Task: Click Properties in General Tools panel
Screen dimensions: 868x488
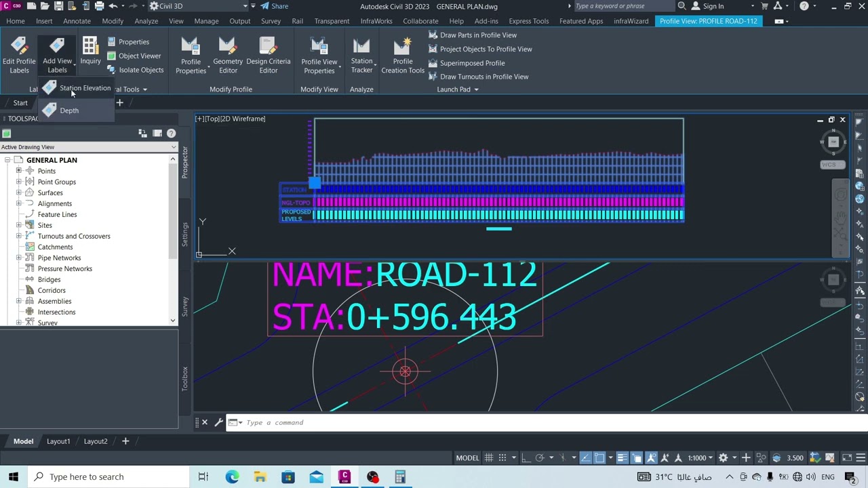Action: [x=127, y=42]
